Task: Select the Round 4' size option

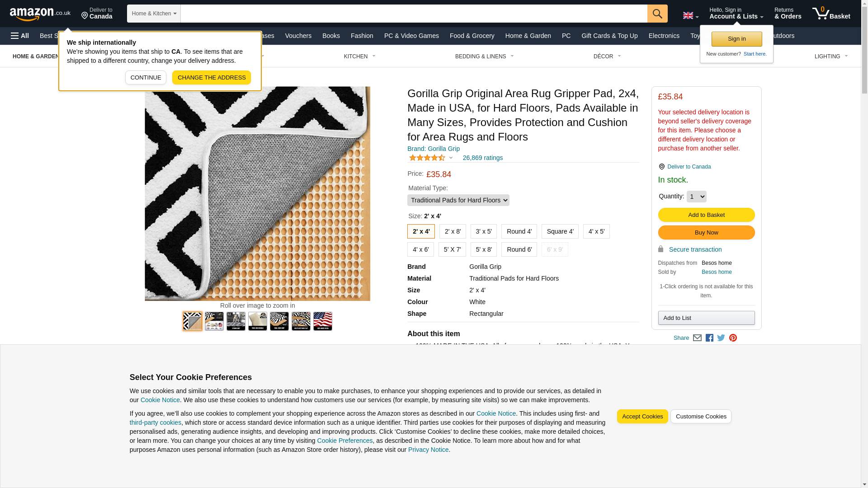Action: [519, 231]
